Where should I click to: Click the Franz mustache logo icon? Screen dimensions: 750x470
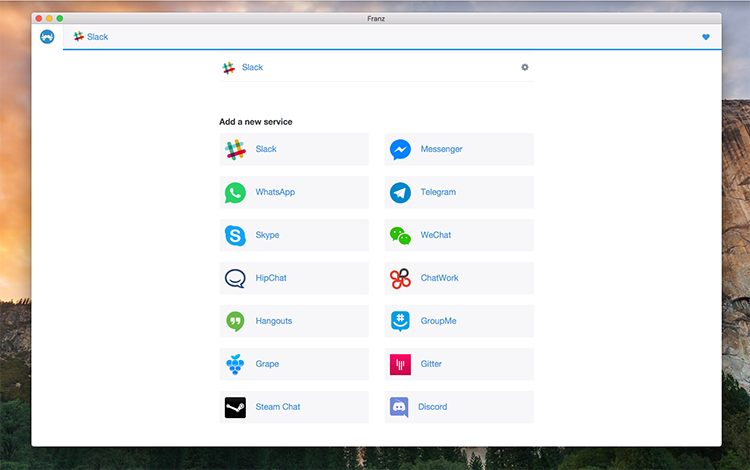(x=47, y=37)
